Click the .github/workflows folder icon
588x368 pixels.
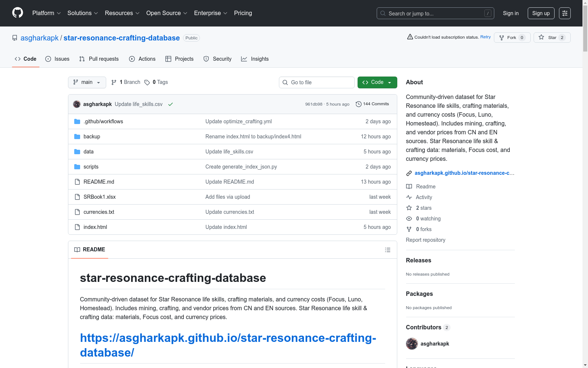(x=77, y=121)
